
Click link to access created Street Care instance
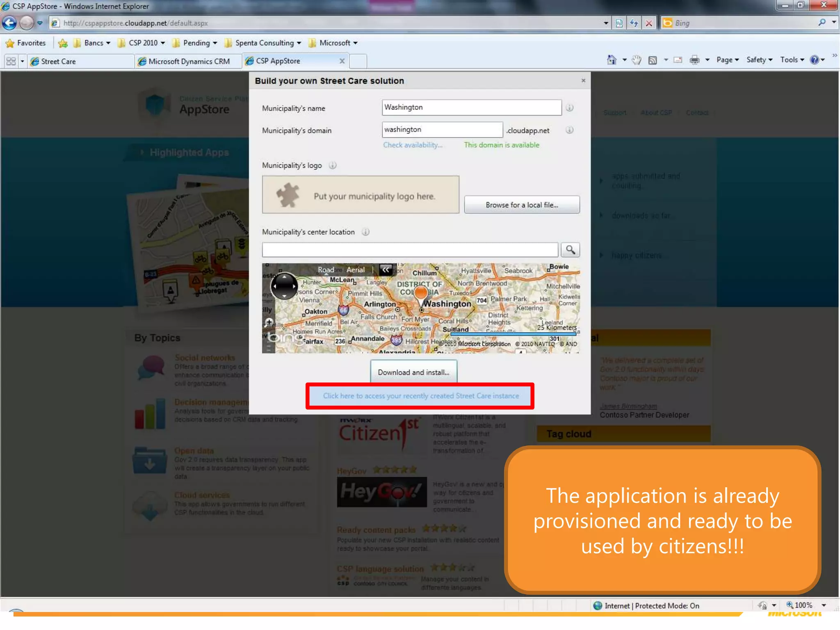click(420, 396)
